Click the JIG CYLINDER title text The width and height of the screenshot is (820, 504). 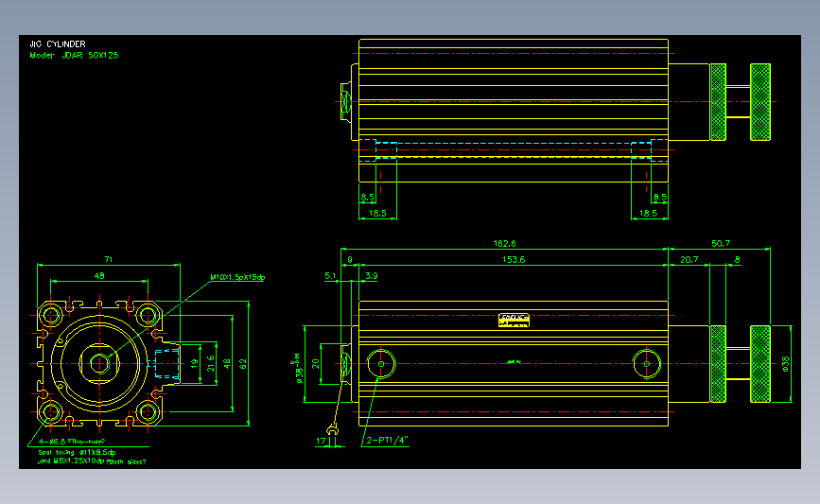[x=58, y=44]
